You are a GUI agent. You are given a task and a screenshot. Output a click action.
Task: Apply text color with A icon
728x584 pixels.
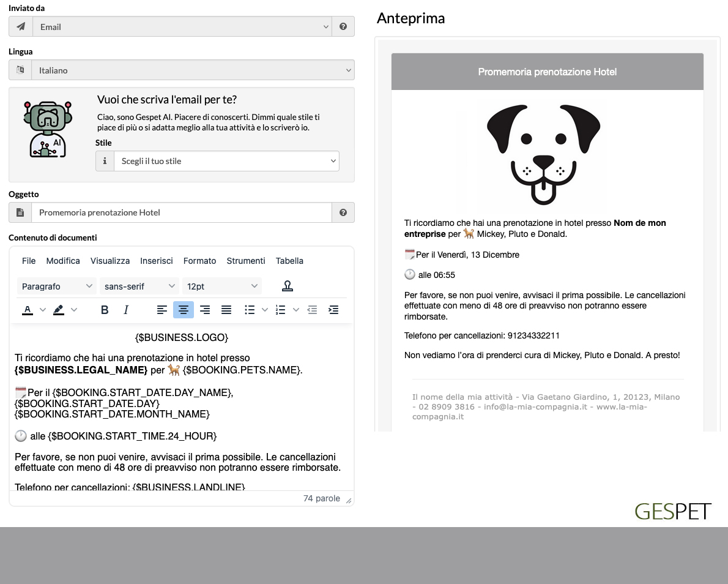(28, 309)
